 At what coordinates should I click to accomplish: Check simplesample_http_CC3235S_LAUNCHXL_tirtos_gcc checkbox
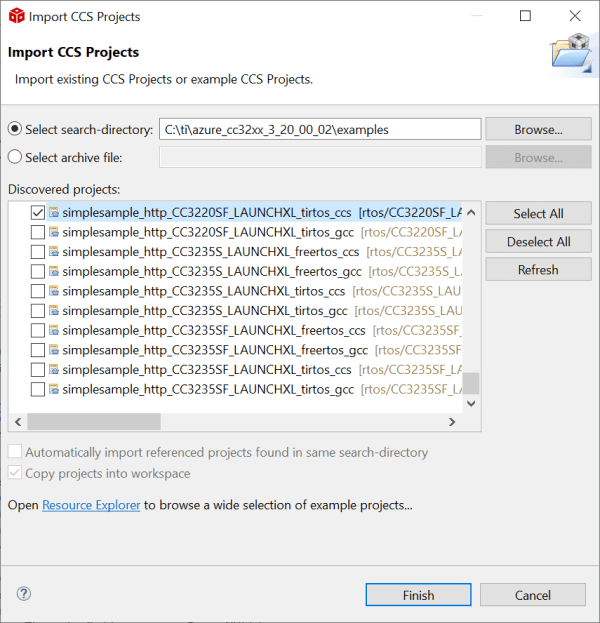38,311
